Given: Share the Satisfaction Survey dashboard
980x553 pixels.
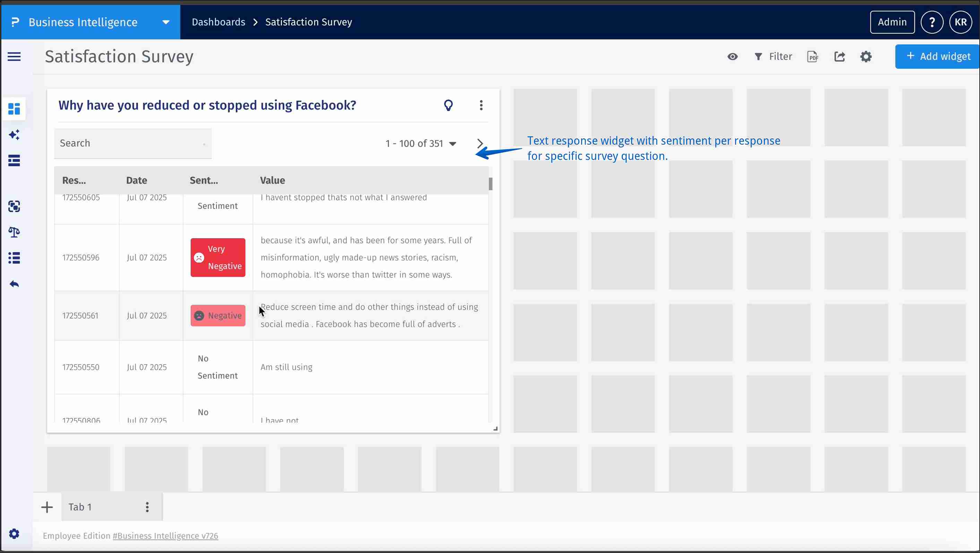Looking at the screenshot, I should 840,56.
